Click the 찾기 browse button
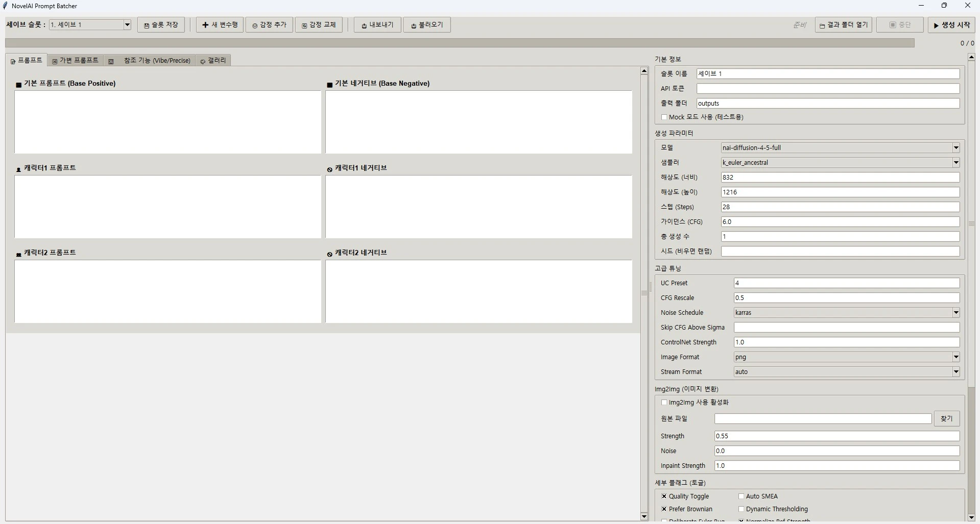This screenshot has width=980, height=524. click(947, 418)
